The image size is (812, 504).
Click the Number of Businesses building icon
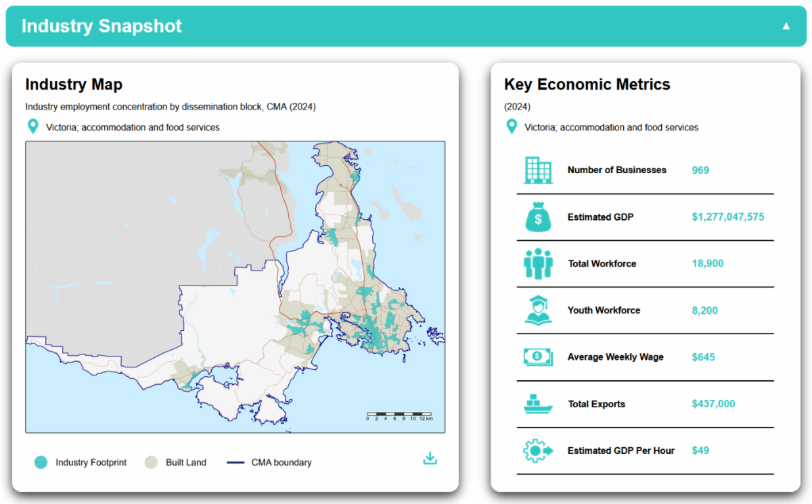pos(538,170)
